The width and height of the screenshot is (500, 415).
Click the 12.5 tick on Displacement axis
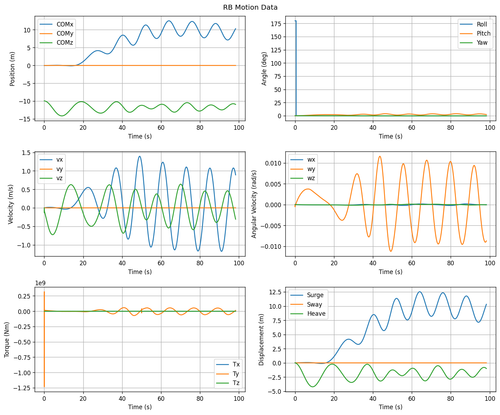[275, 292]
